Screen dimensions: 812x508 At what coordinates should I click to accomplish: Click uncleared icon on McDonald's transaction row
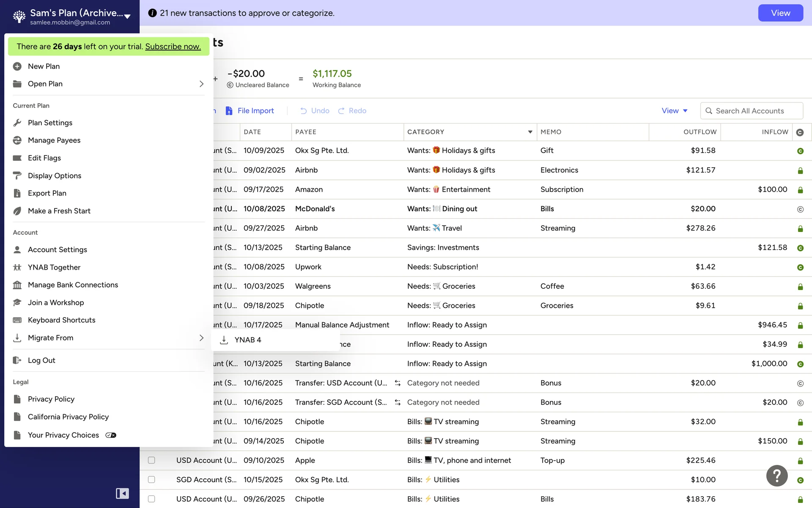(x=800, y=209)
